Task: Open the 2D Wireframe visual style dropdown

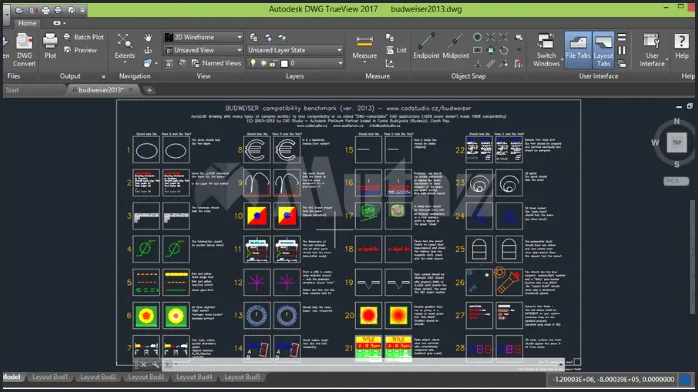Action: [x=204, y=37]
